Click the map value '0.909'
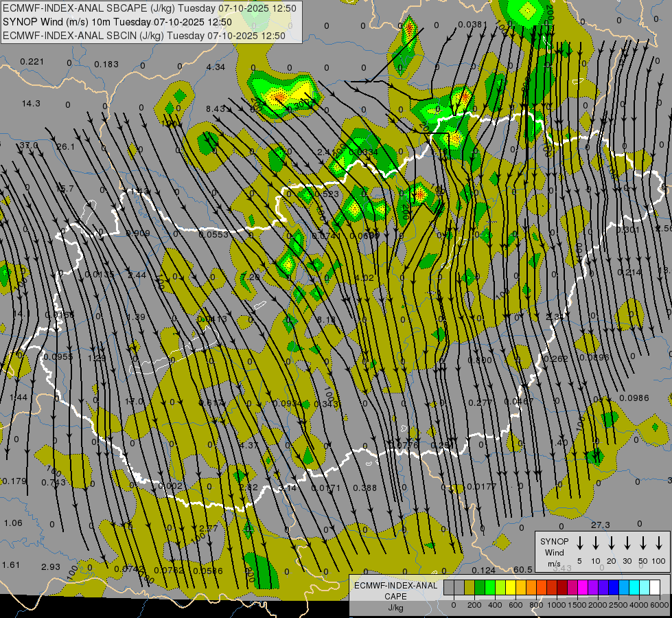 138,233
